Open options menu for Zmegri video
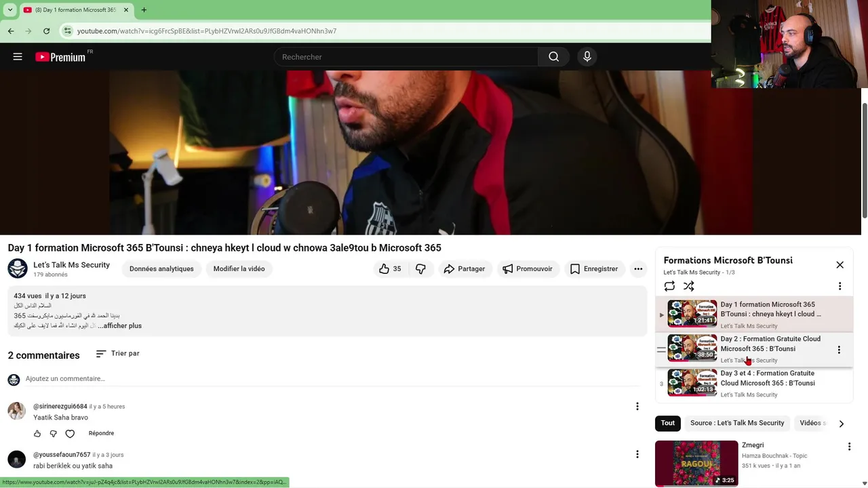 coord(849,447)
